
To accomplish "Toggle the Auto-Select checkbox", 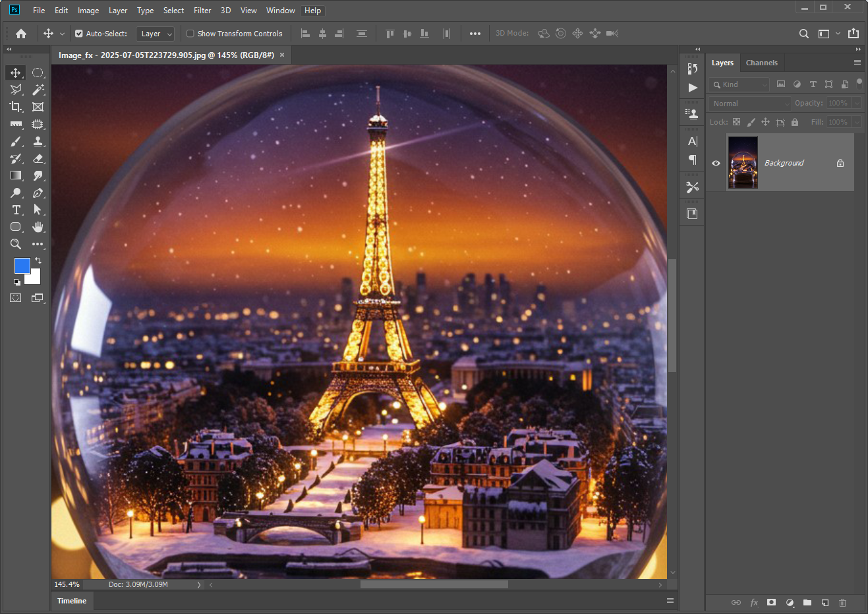I will pyautogui.click(x=79, y=34).
